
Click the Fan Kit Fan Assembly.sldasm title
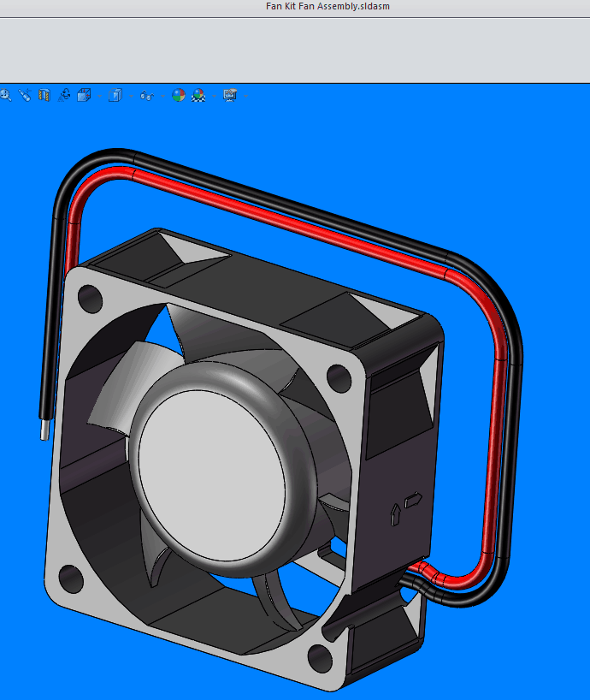point(327,6)
